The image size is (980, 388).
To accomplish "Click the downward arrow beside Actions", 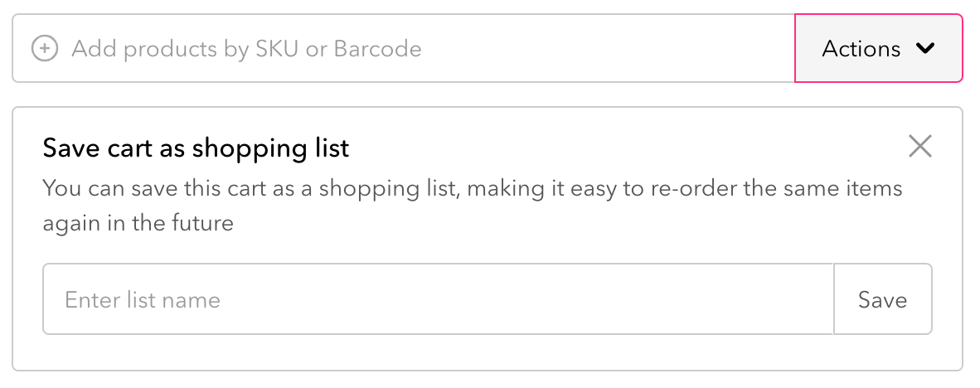I will tap(925, 49).
